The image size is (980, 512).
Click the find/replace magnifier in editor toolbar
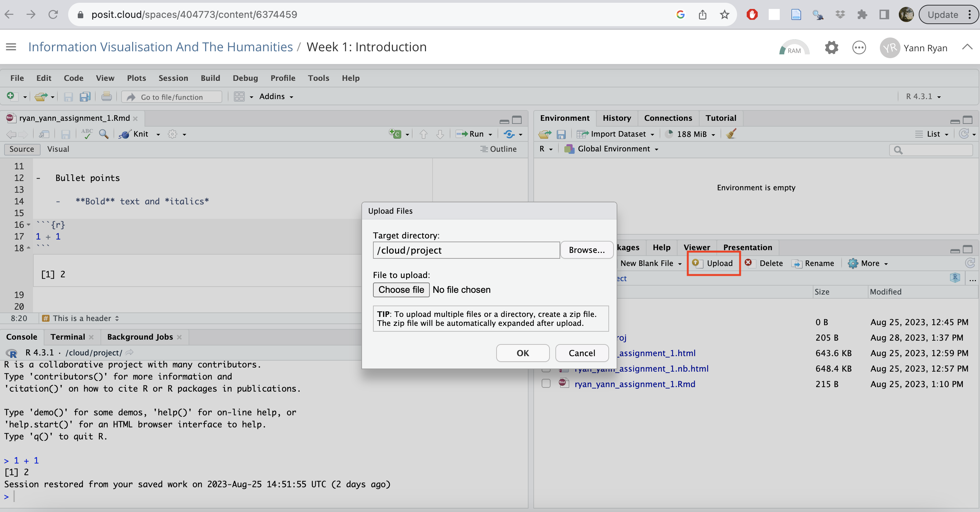(x=104, y=134)
